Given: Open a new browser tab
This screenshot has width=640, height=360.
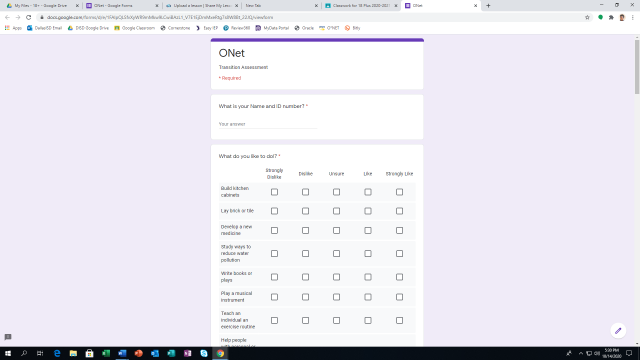Looking at the screenshot, I should pyautogui.click(x=488, y=6).
